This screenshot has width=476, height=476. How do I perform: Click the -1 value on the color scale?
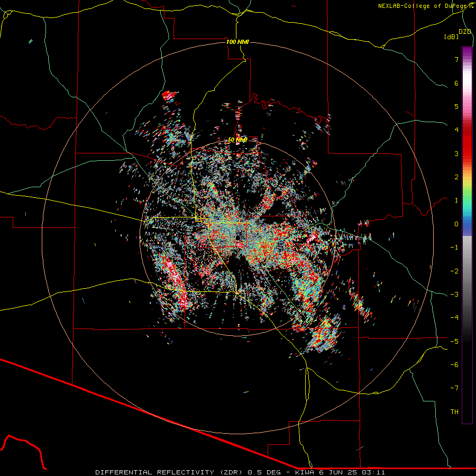tap(454, 248)
